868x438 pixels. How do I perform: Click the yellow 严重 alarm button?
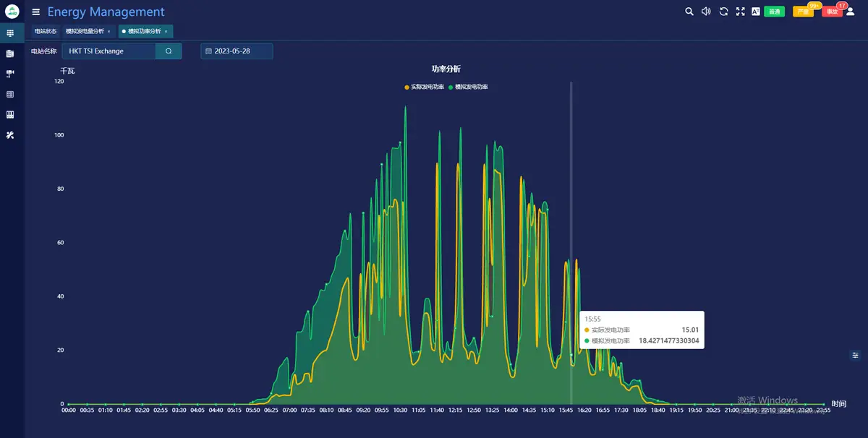click(x=803, y=12)
